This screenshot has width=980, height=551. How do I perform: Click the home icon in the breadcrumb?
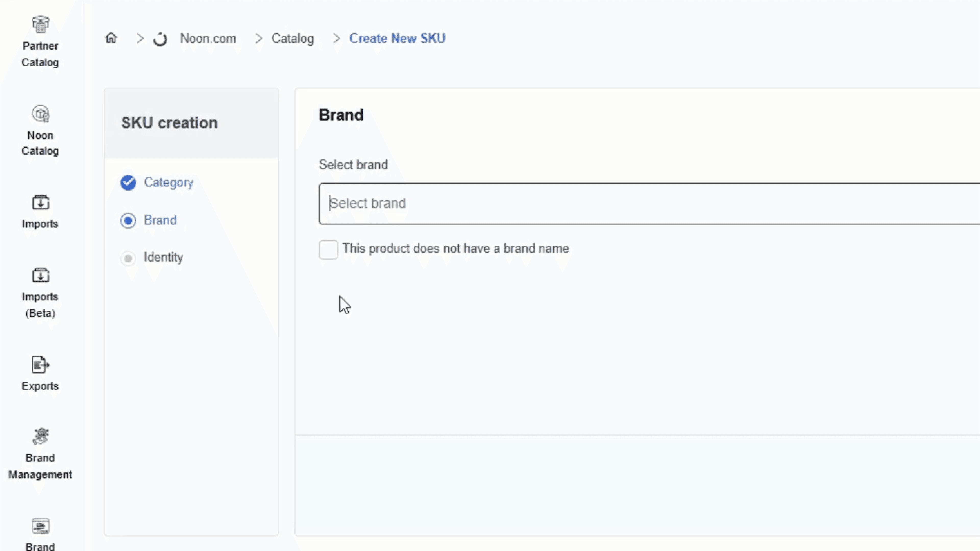click(x=111, y=38)
